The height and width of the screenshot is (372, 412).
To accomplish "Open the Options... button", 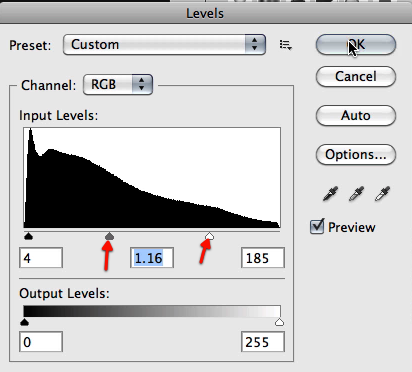I will click(356, 154).
